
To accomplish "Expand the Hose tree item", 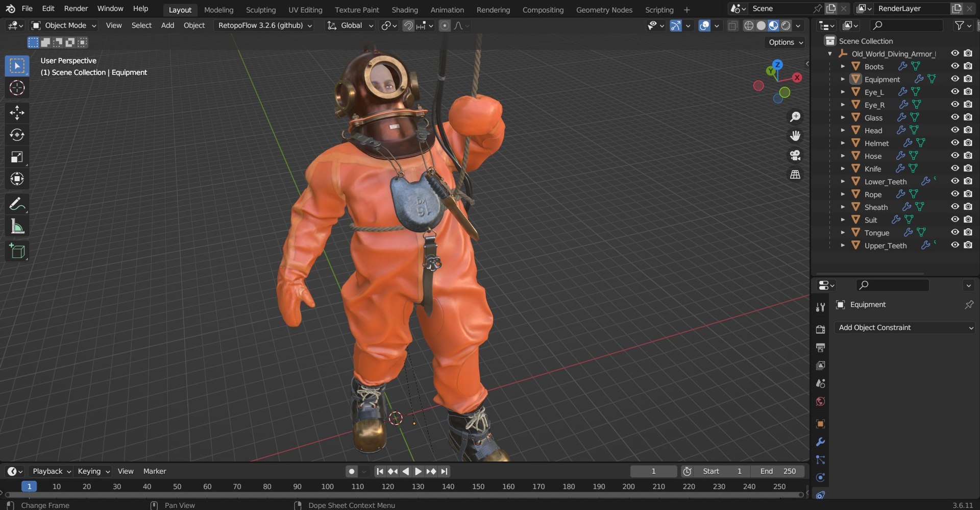I will [843, 156].
